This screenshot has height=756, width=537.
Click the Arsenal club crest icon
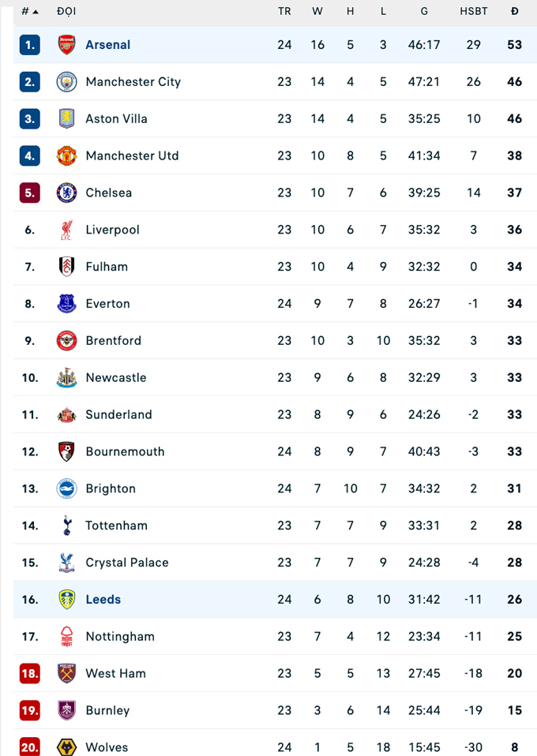[x=67, y=45]
